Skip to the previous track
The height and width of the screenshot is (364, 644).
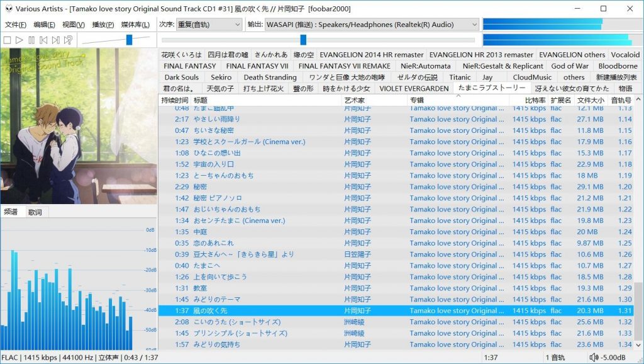(x=43, y=40)
